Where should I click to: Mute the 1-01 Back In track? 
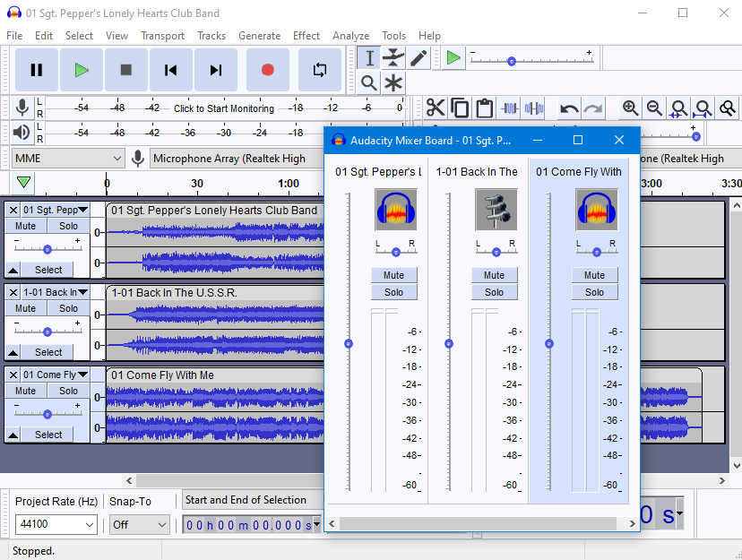click(26, 308)
